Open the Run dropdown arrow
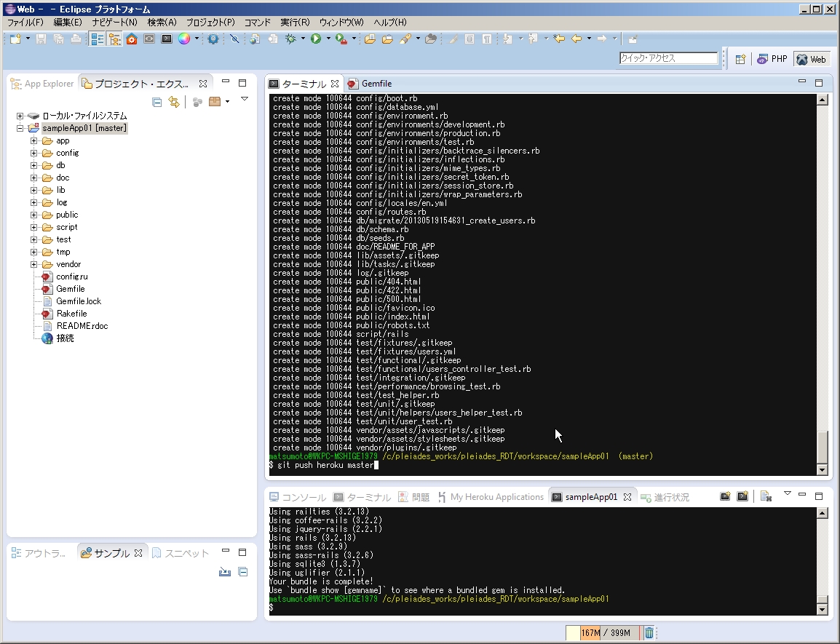Screen dimensions: 840x644 (328, 39)
